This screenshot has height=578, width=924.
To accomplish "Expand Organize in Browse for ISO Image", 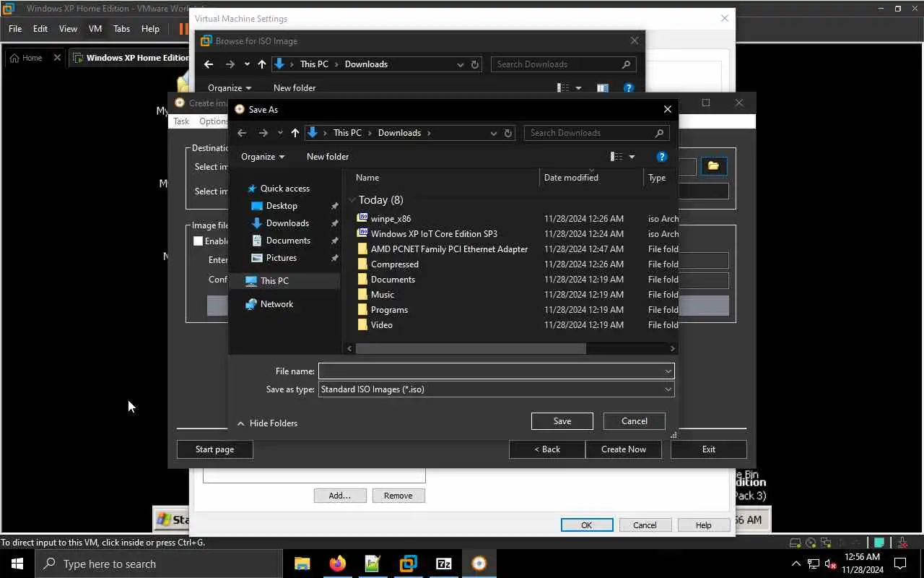I will pos(230,88).
